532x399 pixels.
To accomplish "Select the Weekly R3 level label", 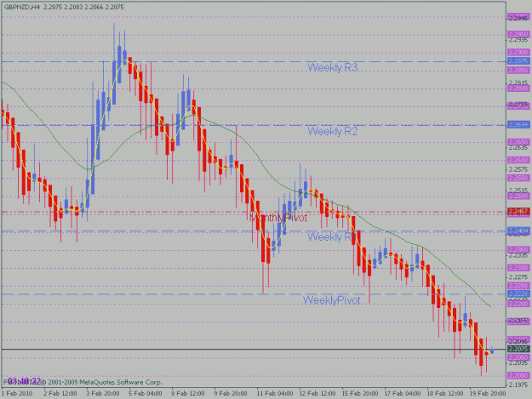I will pyautogui.click(x=332, y=67).
